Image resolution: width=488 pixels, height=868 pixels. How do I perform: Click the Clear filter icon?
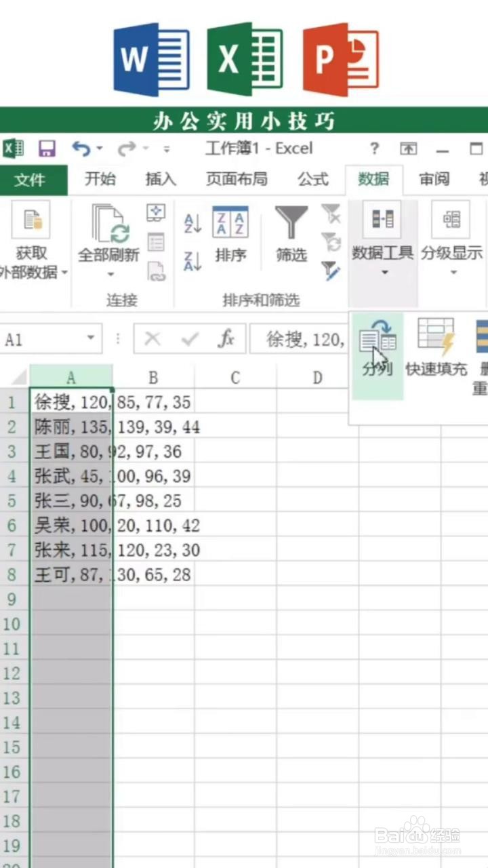click(331, 214)
